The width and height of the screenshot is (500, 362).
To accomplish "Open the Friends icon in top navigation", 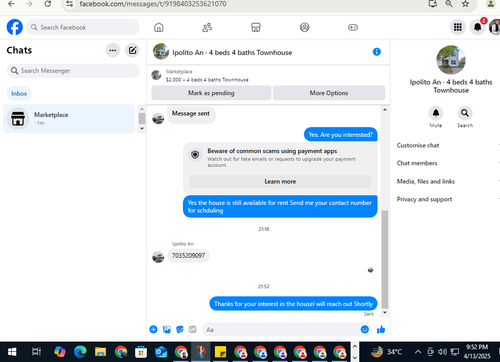I will [207, 27].
